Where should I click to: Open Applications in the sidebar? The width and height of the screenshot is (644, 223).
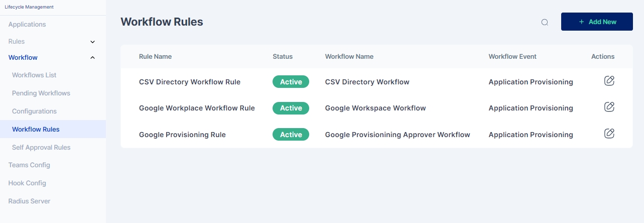click(27, 24)
